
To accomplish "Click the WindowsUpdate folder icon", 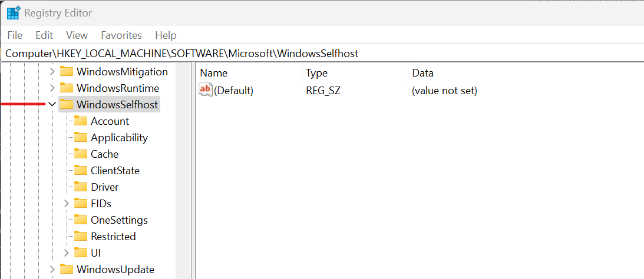I will pyautogui.click(x=66, y=269).
